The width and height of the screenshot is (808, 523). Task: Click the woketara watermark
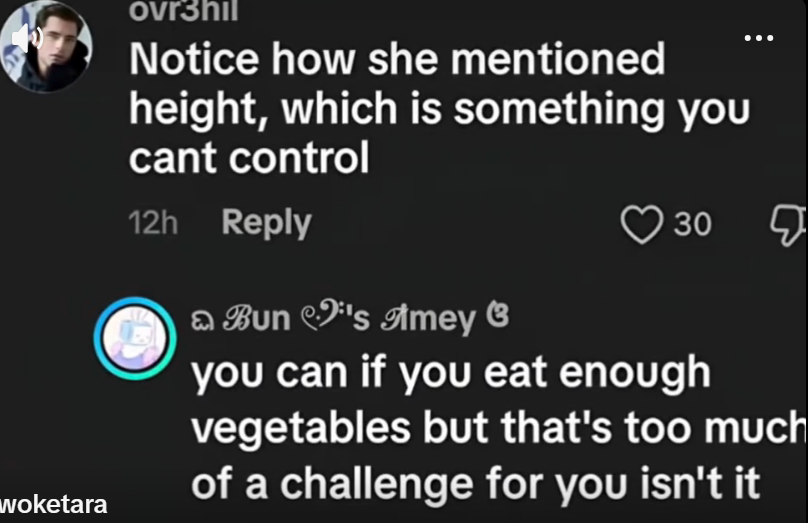tap(54, 505)
